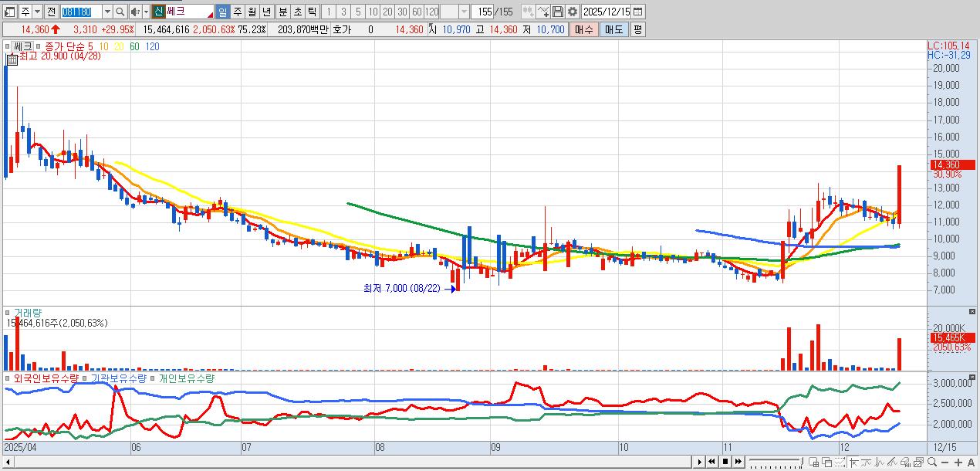This screenshot has height=471, width=980.
Task: Click the moving-average line tool icon at bottom
Action: (x=866, y=462)
